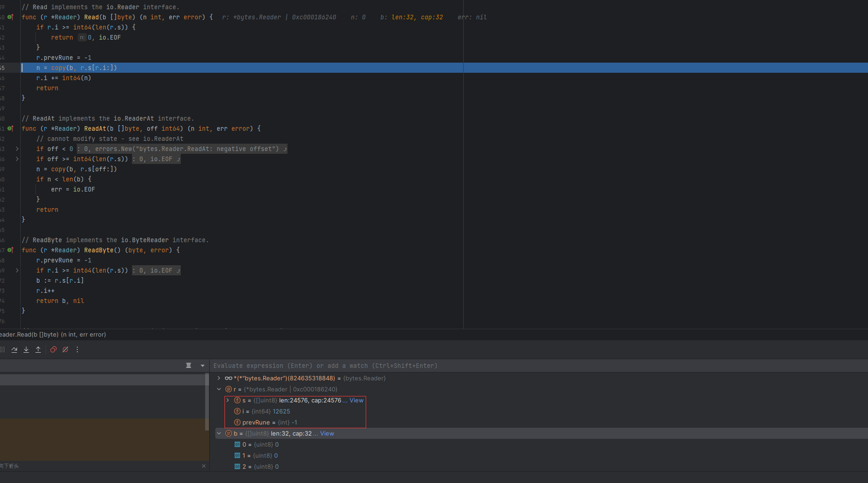The image size is (868, 483).
Task: Click the field icon beside i
Action: pos(237,411)
